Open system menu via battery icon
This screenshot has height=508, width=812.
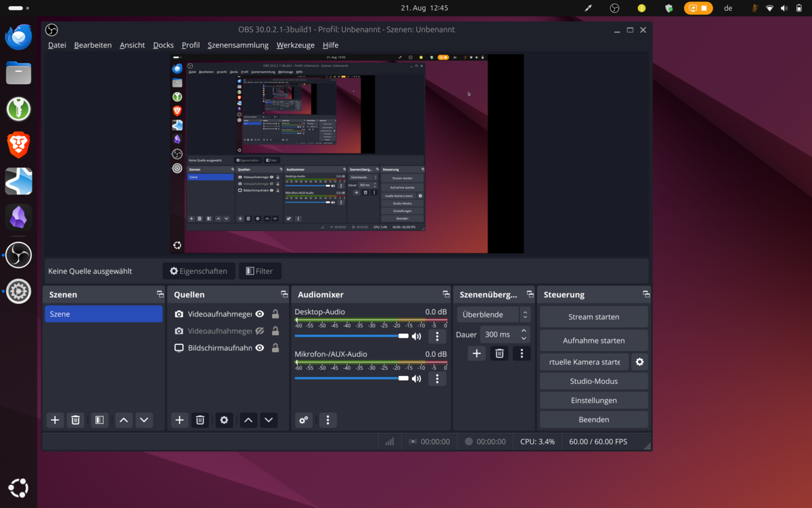(799, 8)
